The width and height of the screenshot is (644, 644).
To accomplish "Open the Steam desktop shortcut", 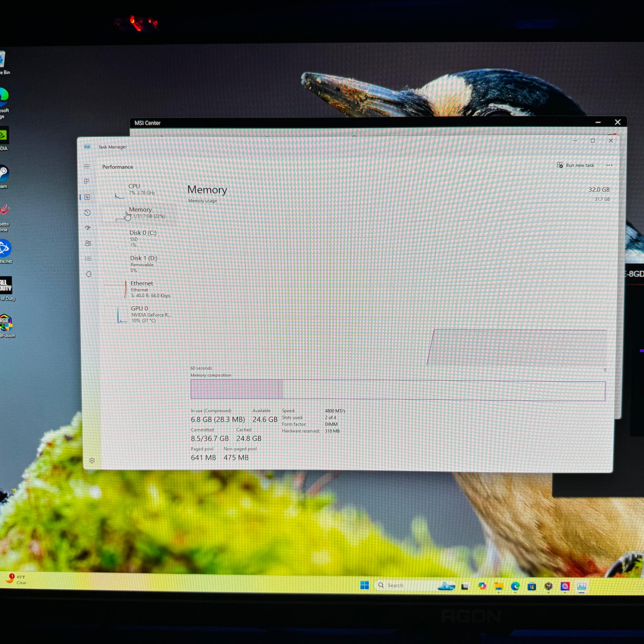I will click(x=4, y=177).
